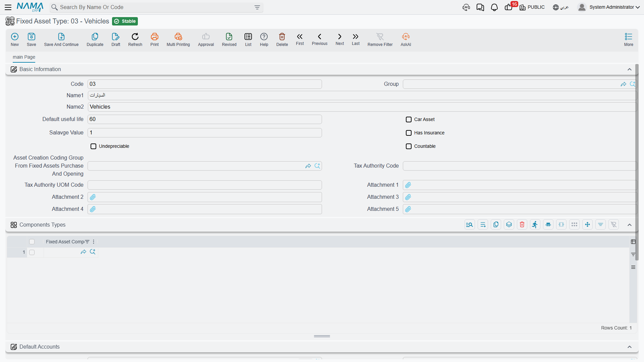Open the List view
Image resolution: width=644 pixels, height=362 pixels.
248,40
